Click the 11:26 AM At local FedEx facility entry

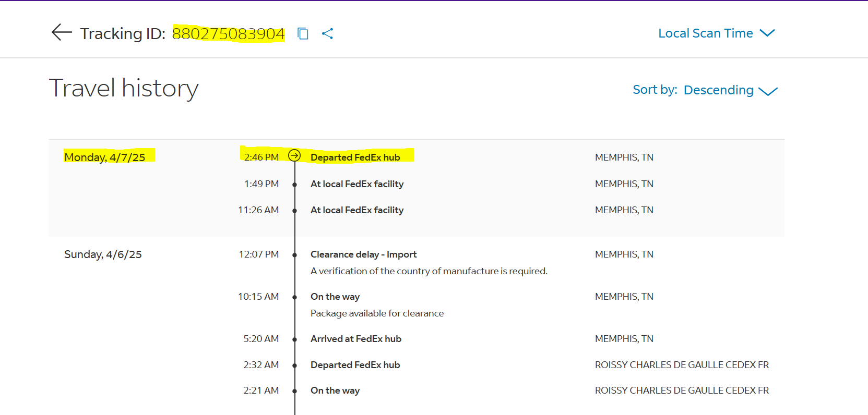click(357, 210)
